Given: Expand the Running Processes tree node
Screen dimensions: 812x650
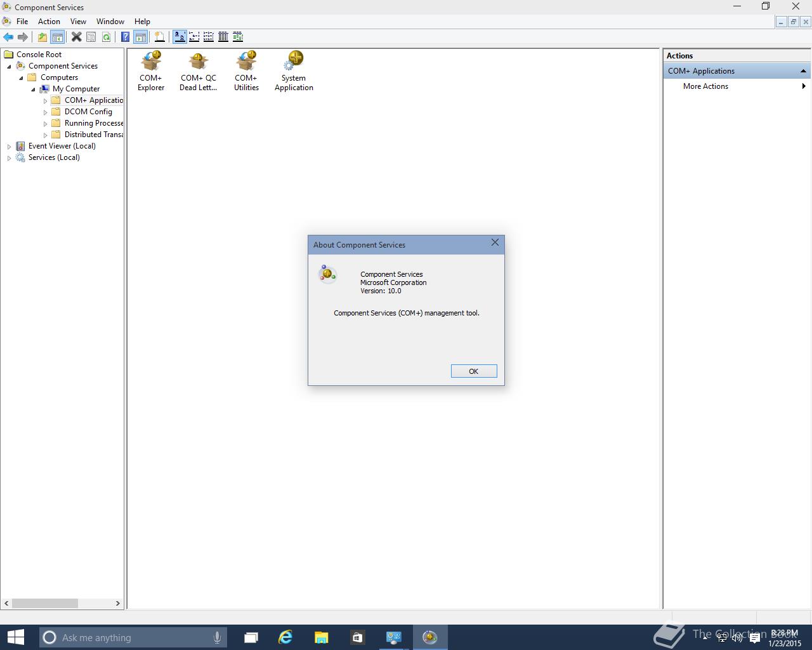Looking at the screenshot, I should pyautogui.click(x=45, y=124).
